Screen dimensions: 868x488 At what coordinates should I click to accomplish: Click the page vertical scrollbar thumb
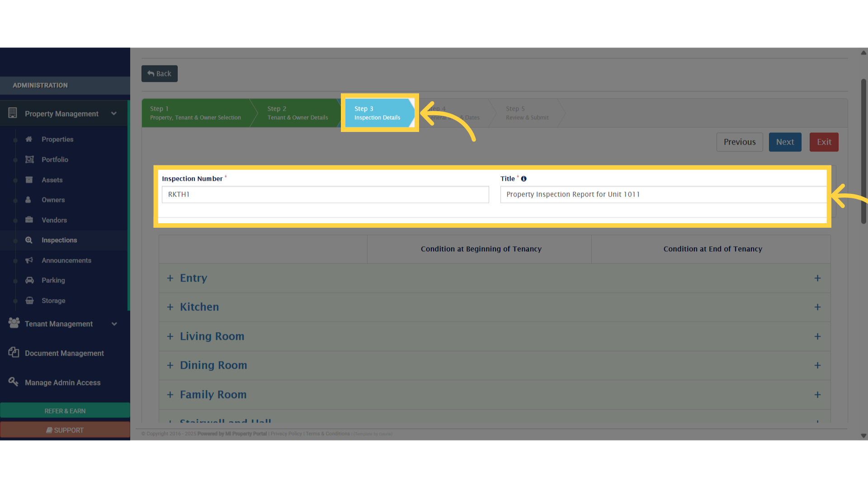[x=863, y=151]
